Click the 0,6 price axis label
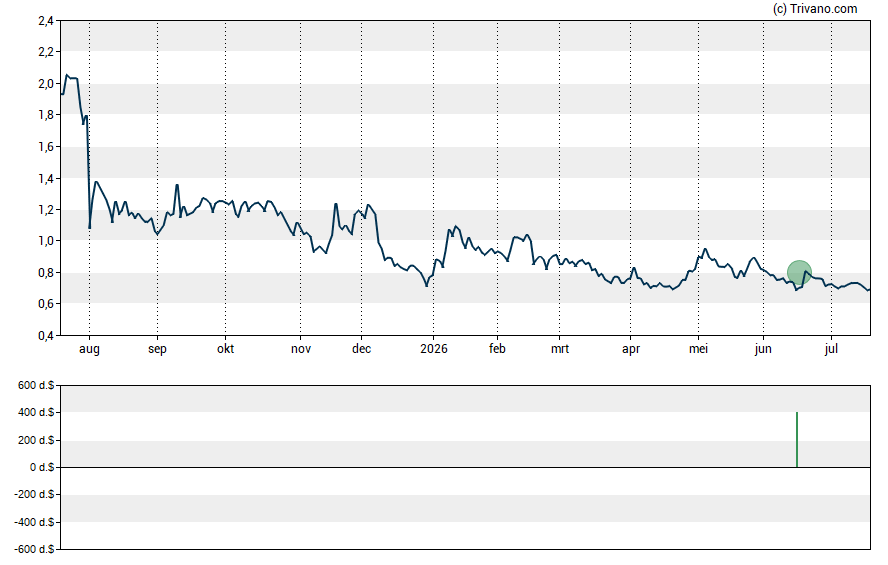Screen dimensions: 888x565 pyautogui.click(x=46, y=304)
